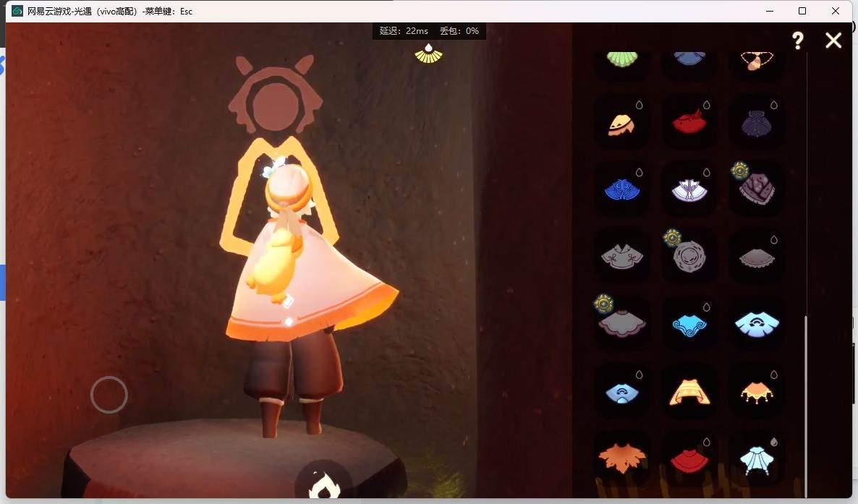Image resolution: width=858 pixels, height=504 pixels.
Task: Close the outfit closet with X
Action: 833,40
